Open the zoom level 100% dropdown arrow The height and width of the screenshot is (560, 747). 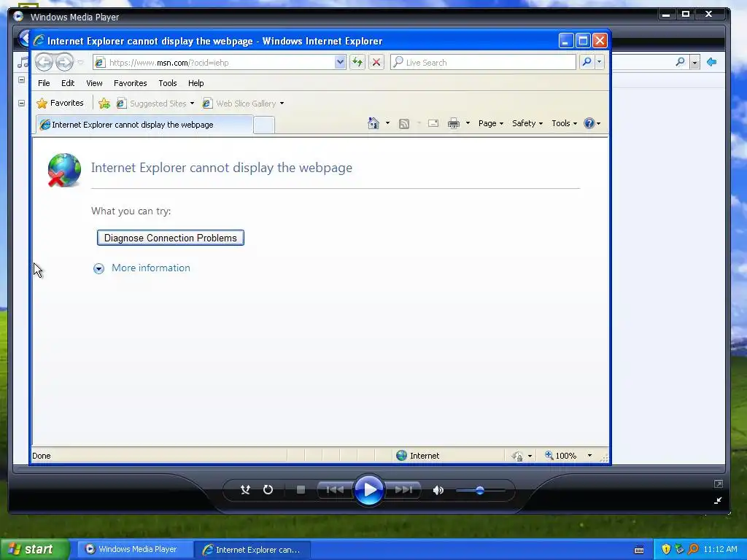click(589, 456)
